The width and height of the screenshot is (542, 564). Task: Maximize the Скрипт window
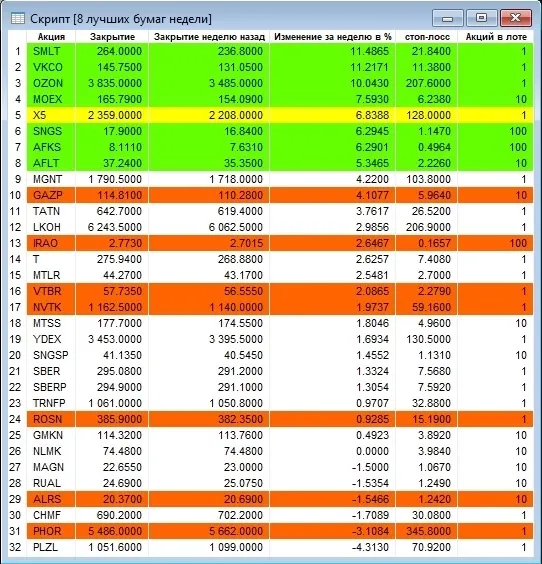tap(481, 18)
